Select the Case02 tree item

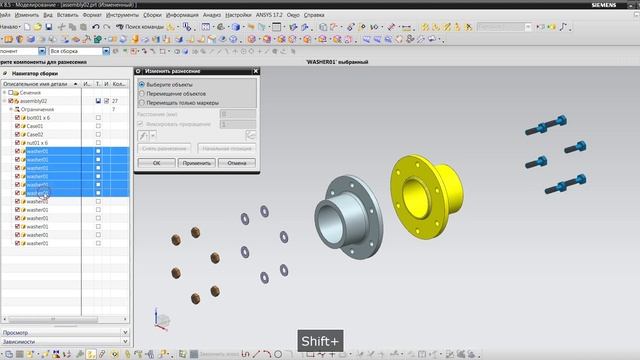point(35,134)
